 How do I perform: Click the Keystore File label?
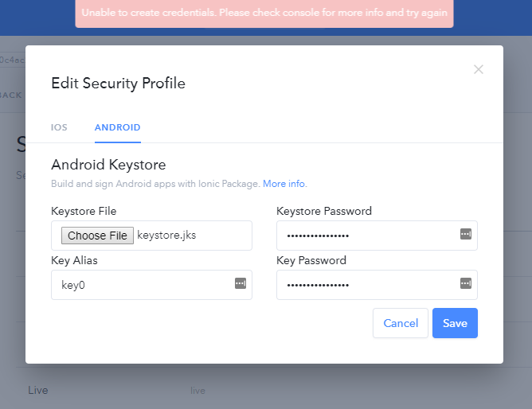[x=84, y=211]
